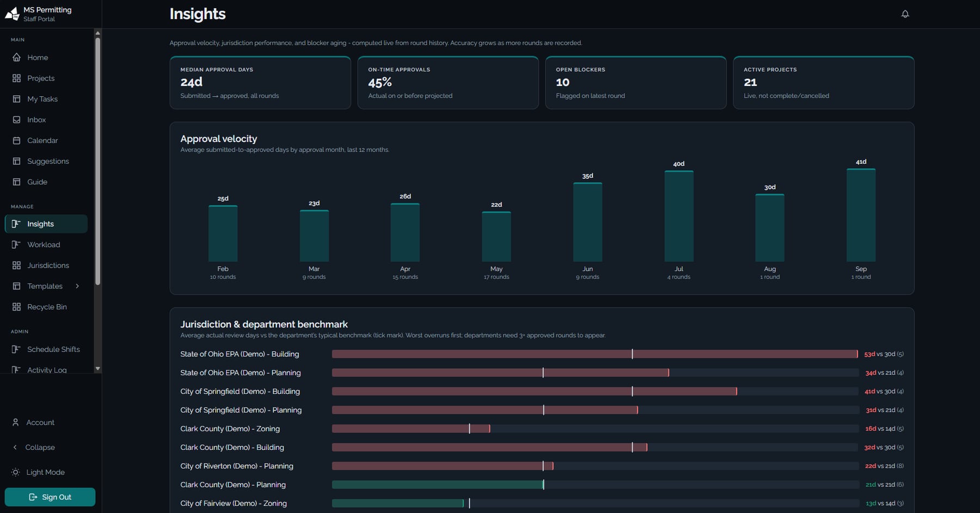980x513 pixels.
Task: Click the On-Time Approvals card
Action: coord(448,83)
